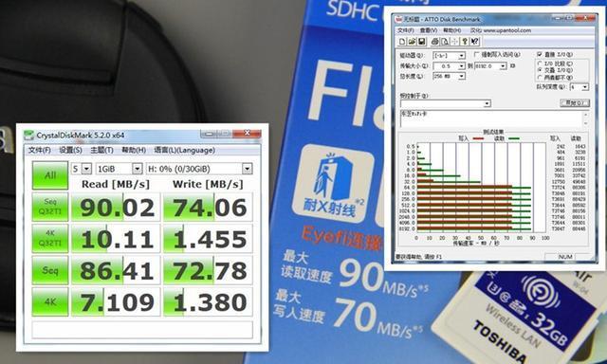Run the Seq Q32T1 test button
This screenshot has width=607, height=364.
50,207
